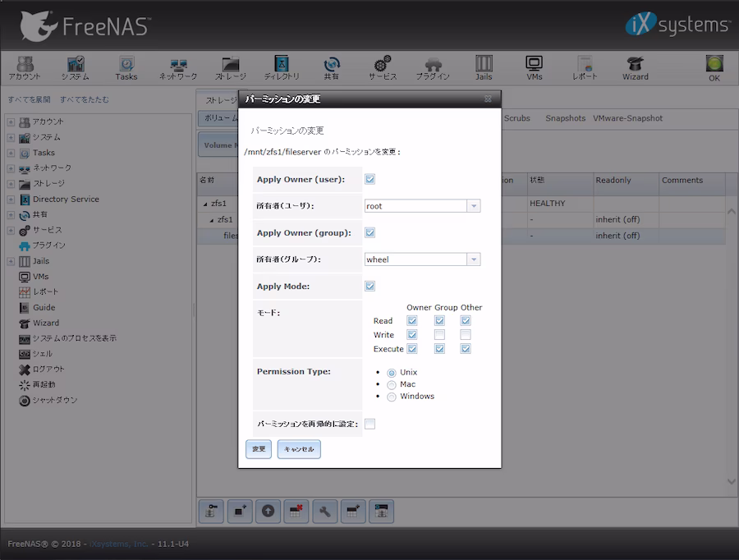Viewport: 739px width, 560px height.
Task: Click すべてをたたむ link
Action: point(85,99)
